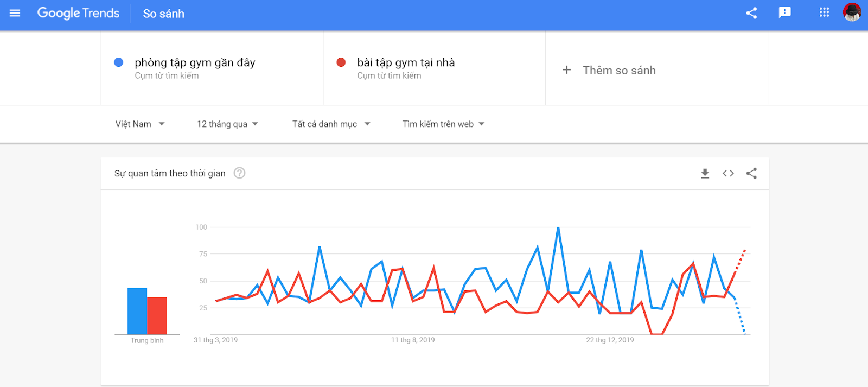Open the Tìm kiếm trên web dropdown

click(x=443, y=124)
